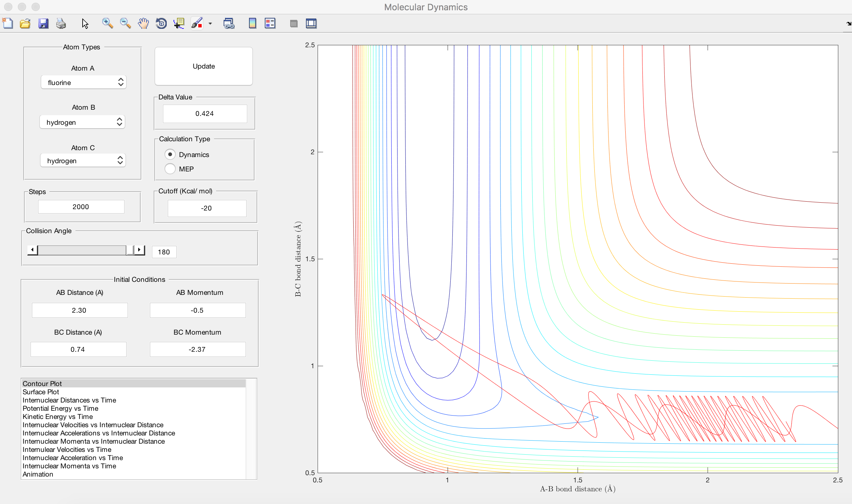Select the MEP calculation type
Screen dimensions: 852x504
(x=170, y=169)
